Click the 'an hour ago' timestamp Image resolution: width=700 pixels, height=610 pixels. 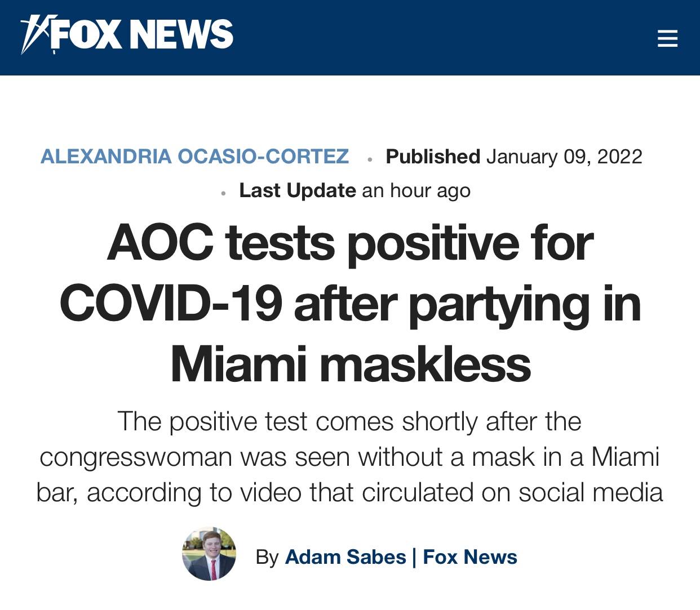point(416,190)
